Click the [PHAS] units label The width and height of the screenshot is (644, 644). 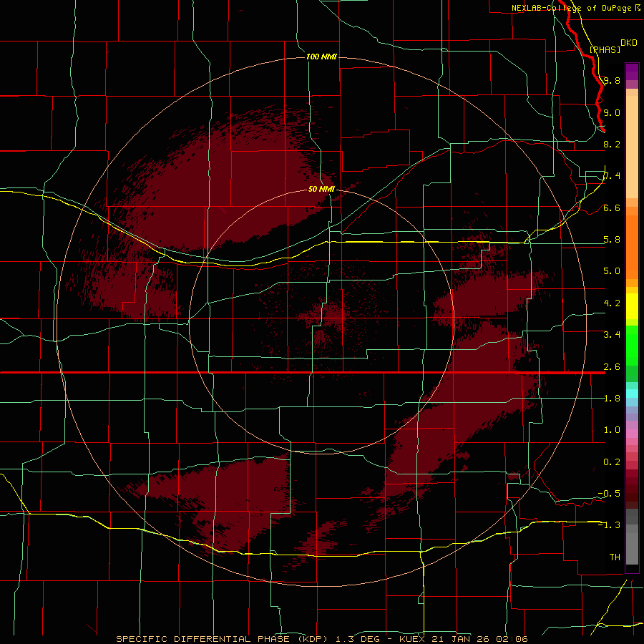tap(605, 49)
